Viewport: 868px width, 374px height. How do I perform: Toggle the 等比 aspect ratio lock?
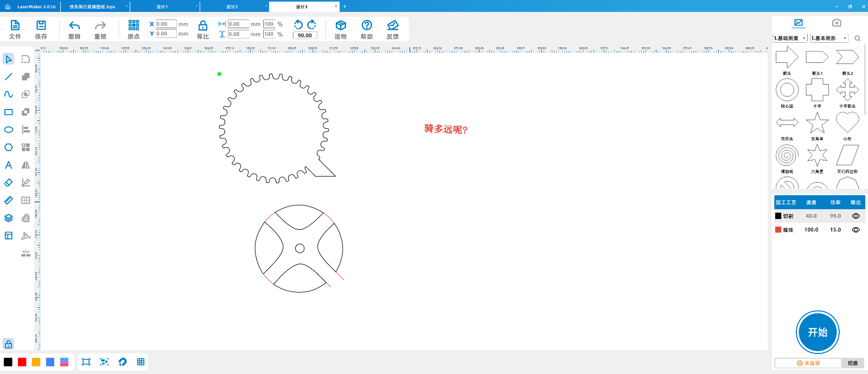202,29
